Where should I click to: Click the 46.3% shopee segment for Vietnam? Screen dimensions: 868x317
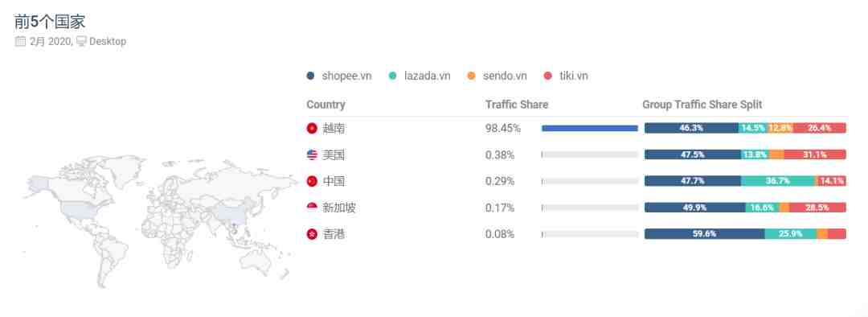click(x=691, y=128)
